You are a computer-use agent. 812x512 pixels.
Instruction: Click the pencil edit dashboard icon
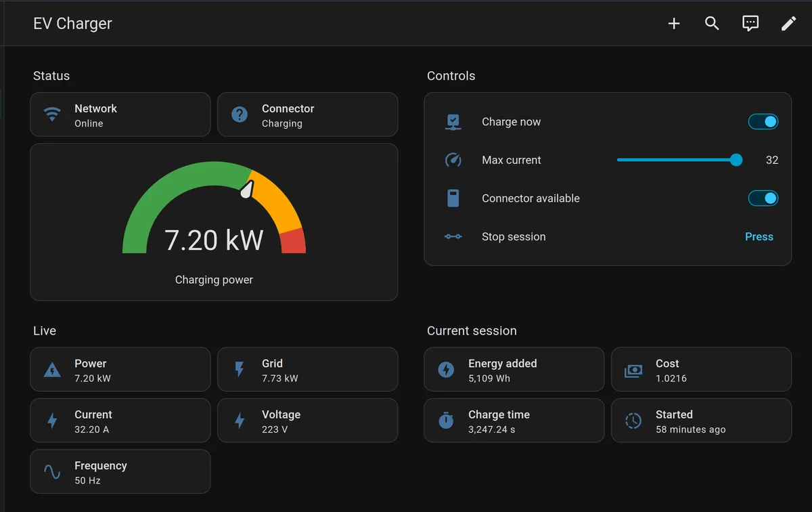coord(789,24)
